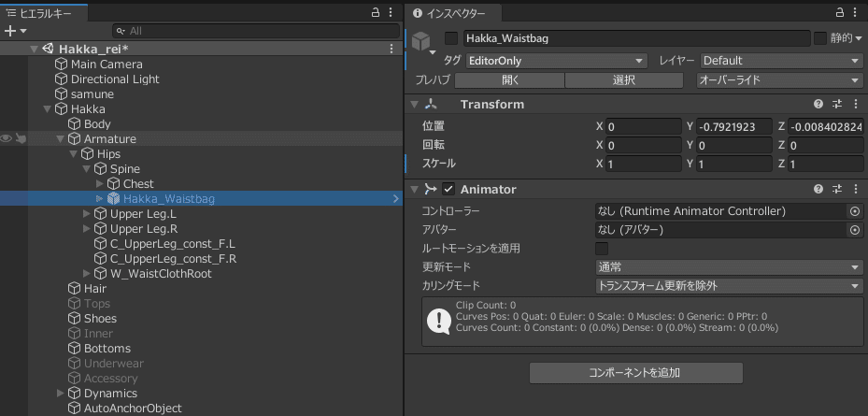Open the カリングモード dropdown

coord(729,286)
